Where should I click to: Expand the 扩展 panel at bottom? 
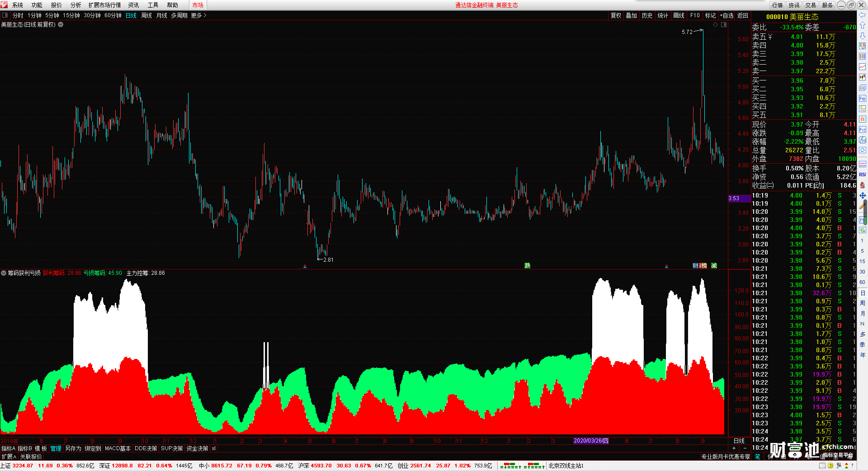tap(9, 457)
